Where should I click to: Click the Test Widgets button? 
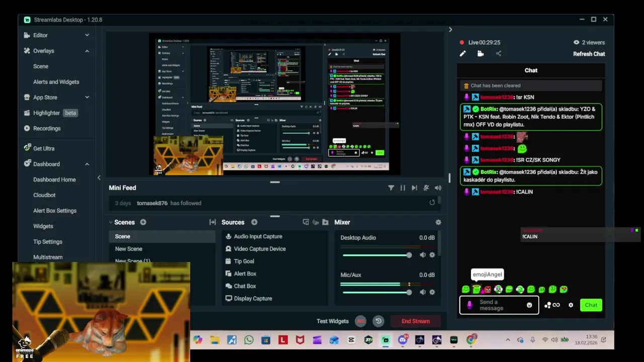[333, 321]
